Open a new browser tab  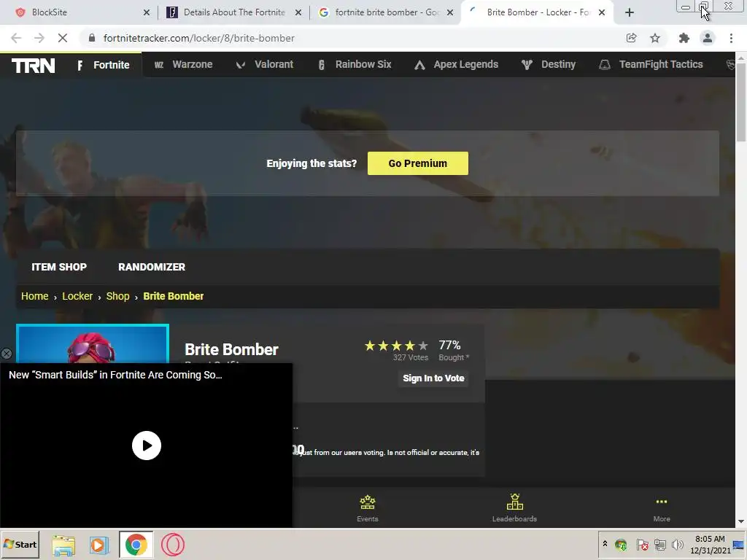tap(630, 12)
